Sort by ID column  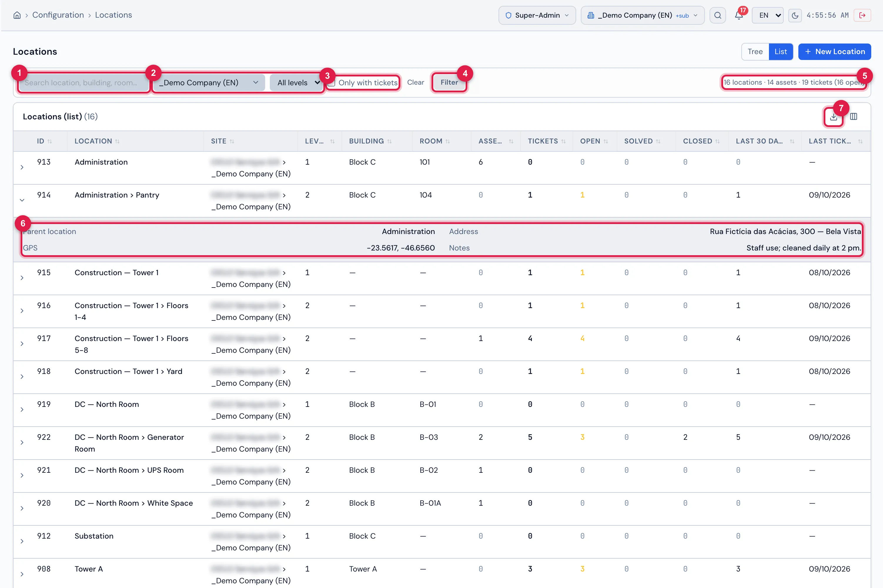44,141
